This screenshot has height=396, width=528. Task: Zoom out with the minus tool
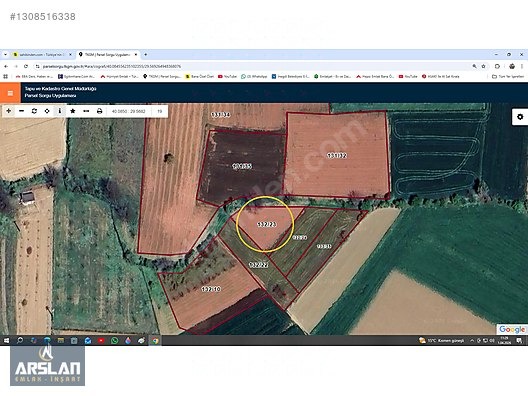coord(22,111)
